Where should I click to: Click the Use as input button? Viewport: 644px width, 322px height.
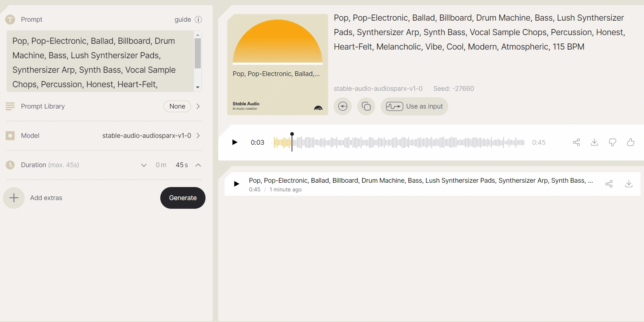click(414, 106)
